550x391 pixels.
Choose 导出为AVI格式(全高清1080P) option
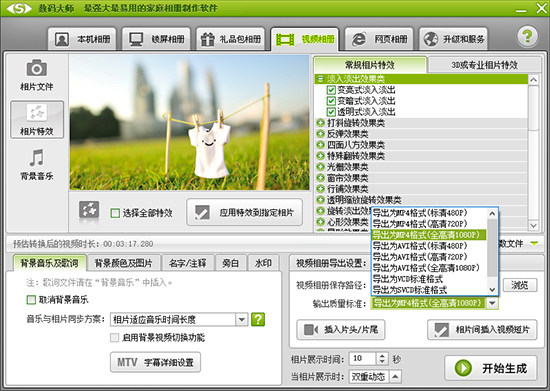[x=429, y=268]
